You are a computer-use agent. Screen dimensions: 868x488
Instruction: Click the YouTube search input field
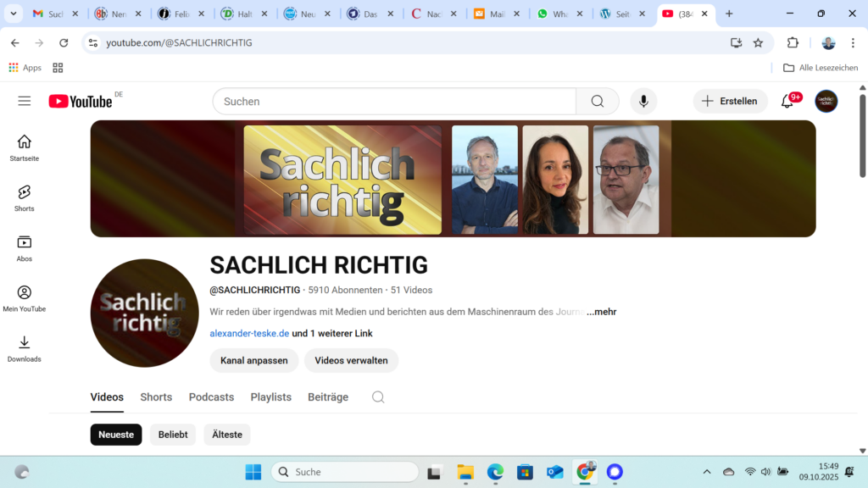point(394,102)
